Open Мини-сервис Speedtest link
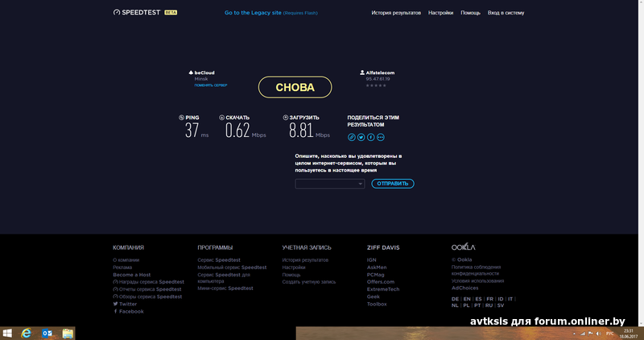 click(x=225, y=288)
